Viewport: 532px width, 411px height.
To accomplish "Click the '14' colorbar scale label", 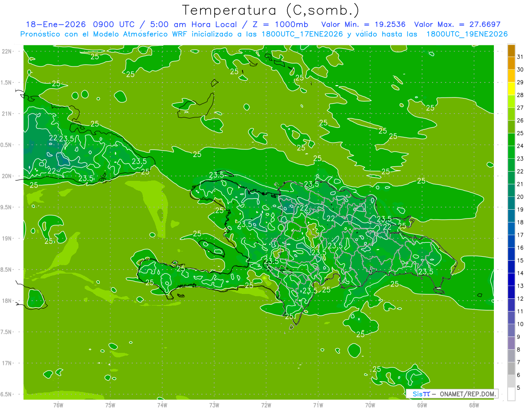I will tap(520, 273).
